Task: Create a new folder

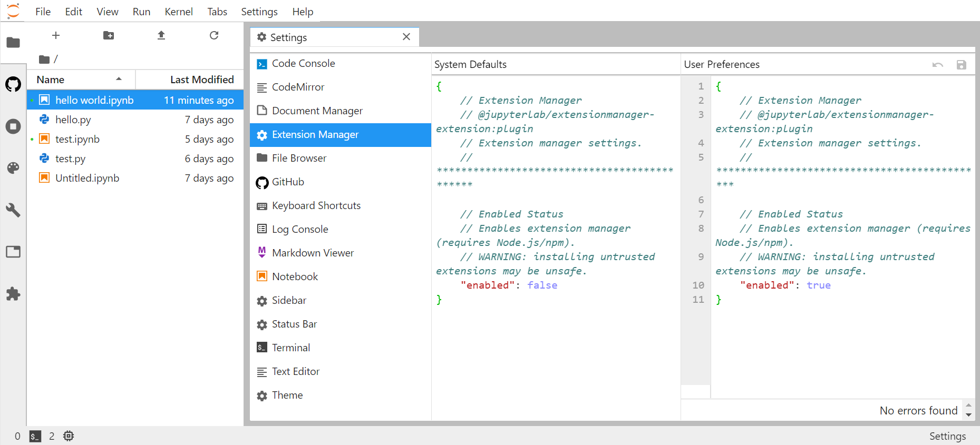Action: point(109,35)
